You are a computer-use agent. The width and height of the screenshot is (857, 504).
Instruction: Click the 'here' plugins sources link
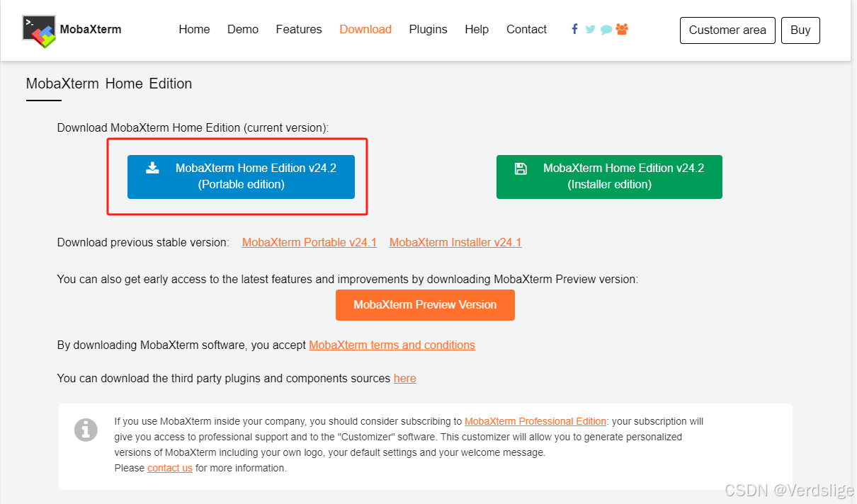[405, 379]
